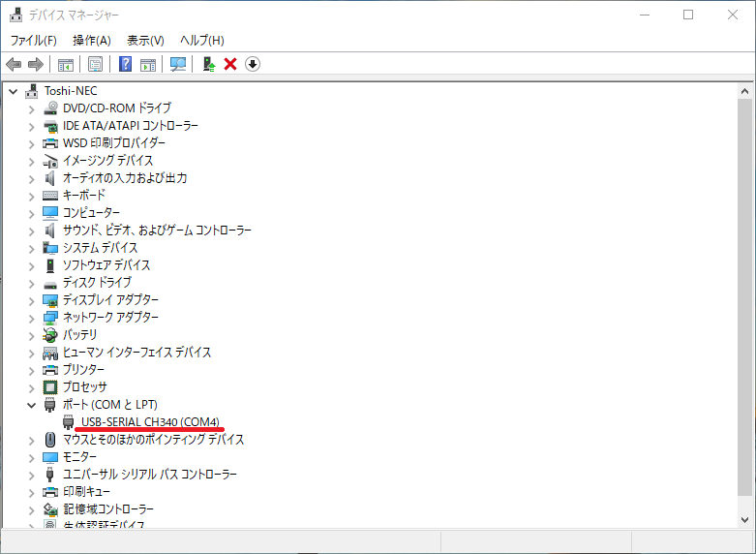Screen dimensions: 756x554
Task: Click the WSD print provider icon
Action: 50,143
